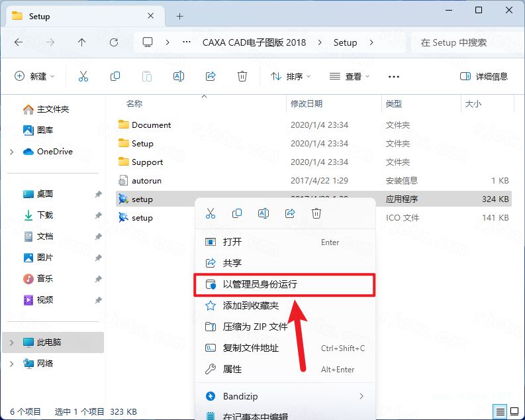The height and width of the screenshot is (420, 525).
Task: Select the Document folder
Action: [x=314, y=125]
